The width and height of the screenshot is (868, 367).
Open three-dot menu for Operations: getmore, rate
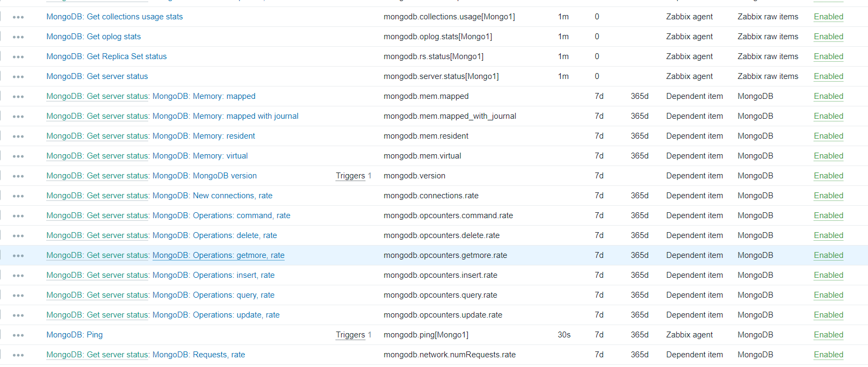click(x=18, y=256)
